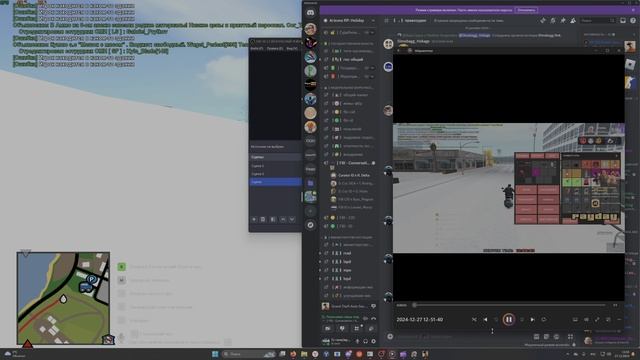
Task: Skip to next track in media player
Action: pos(532,320)
